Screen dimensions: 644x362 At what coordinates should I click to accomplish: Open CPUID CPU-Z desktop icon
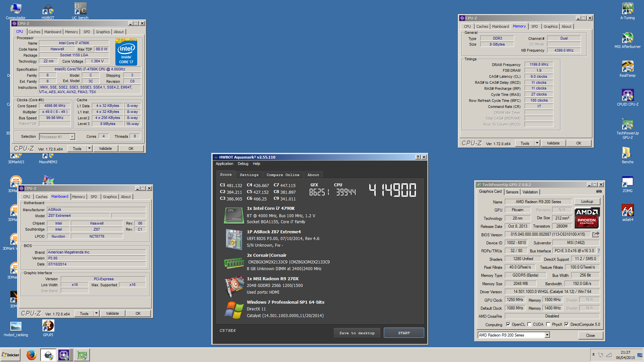coord(627,97)
